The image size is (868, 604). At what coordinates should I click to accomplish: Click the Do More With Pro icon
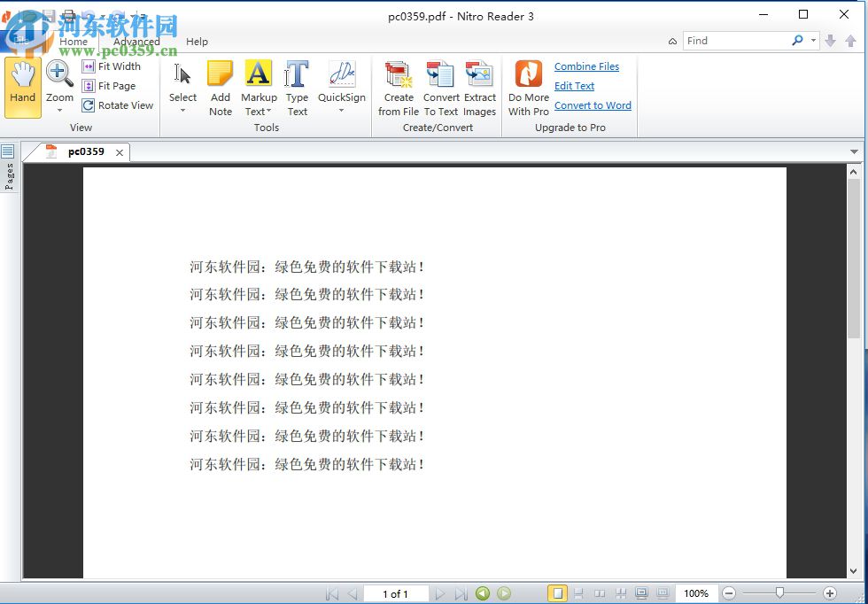coord(528,84)
